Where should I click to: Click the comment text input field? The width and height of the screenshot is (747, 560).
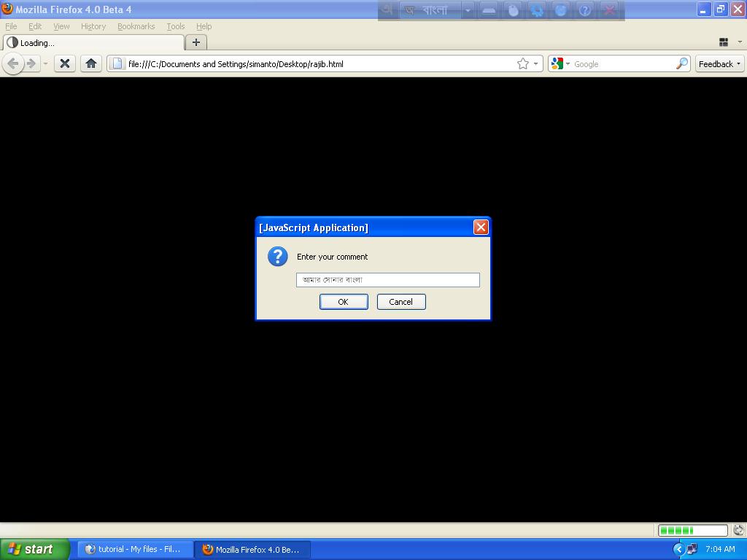pos(387,280)
